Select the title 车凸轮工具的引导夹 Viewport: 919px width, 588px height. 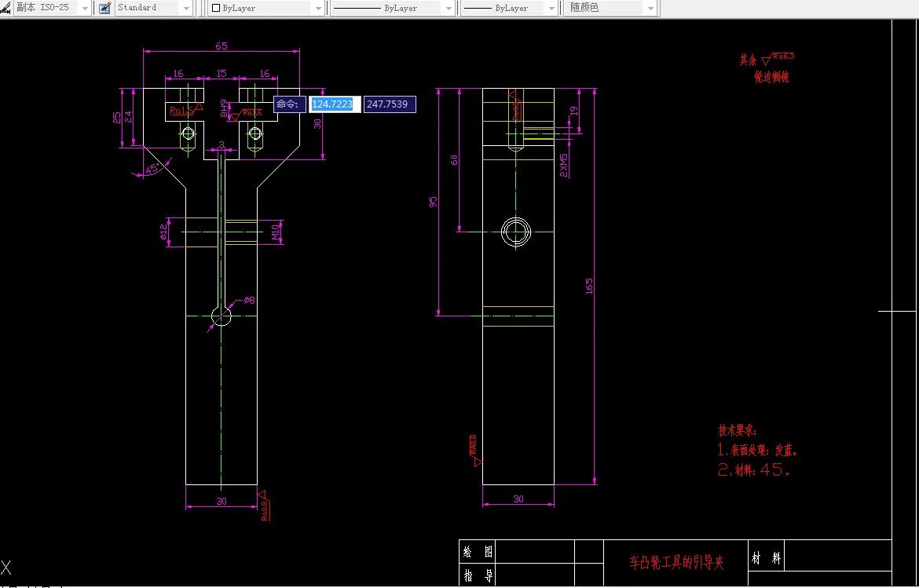tap(676, 563)
